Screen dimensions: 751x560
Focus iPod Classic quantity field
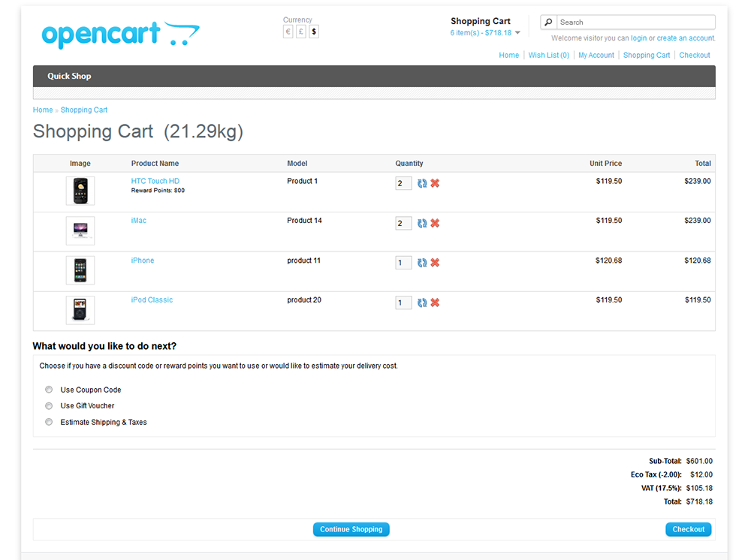click(403, 303)
